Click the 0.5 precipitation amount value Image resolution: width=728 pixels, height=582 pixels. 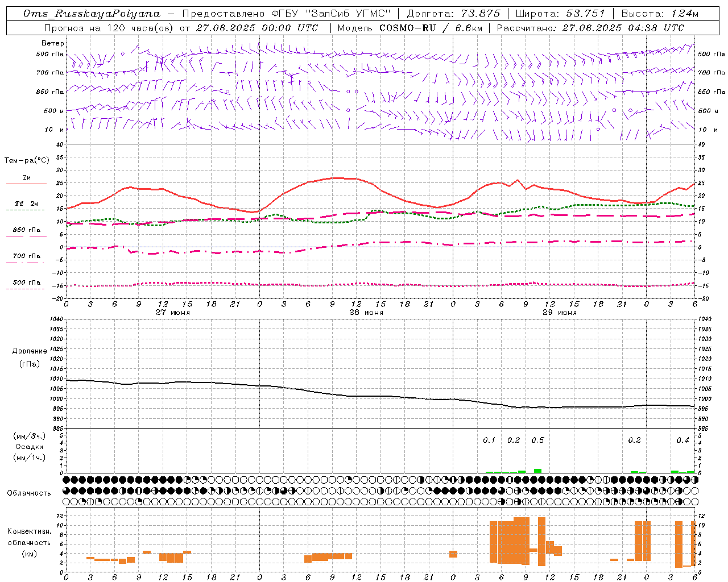pos(537,440)
